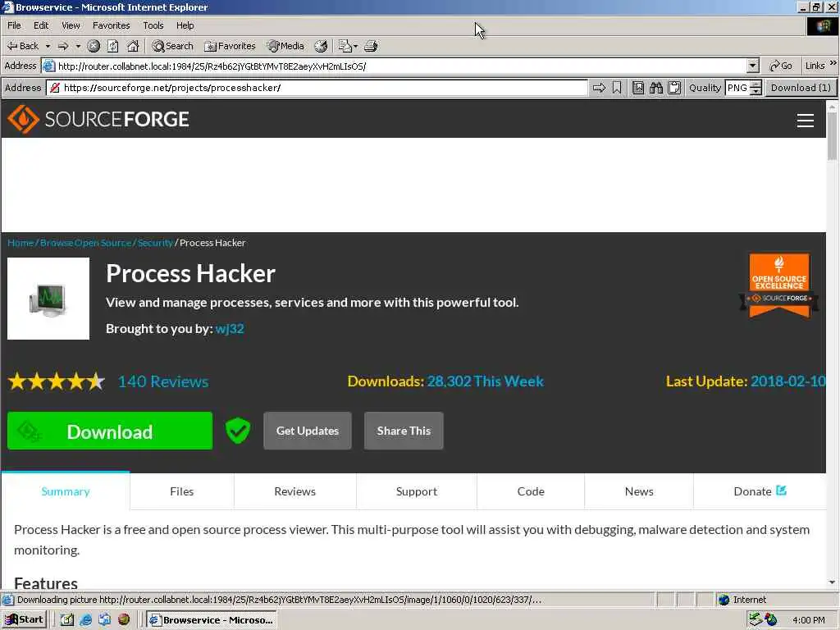Screen dimensions: 840x630
Task: Open IE Media pane
Action: tap(286, 46)
